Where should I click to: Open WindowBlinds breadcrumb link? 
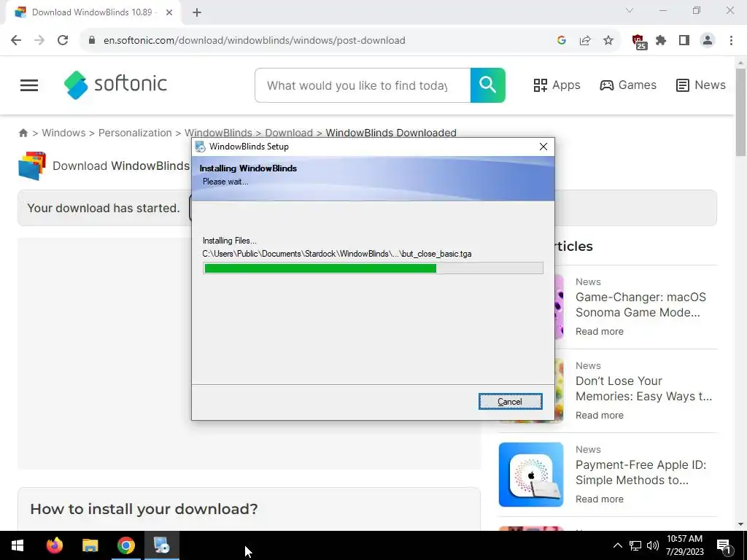point(218,133)
